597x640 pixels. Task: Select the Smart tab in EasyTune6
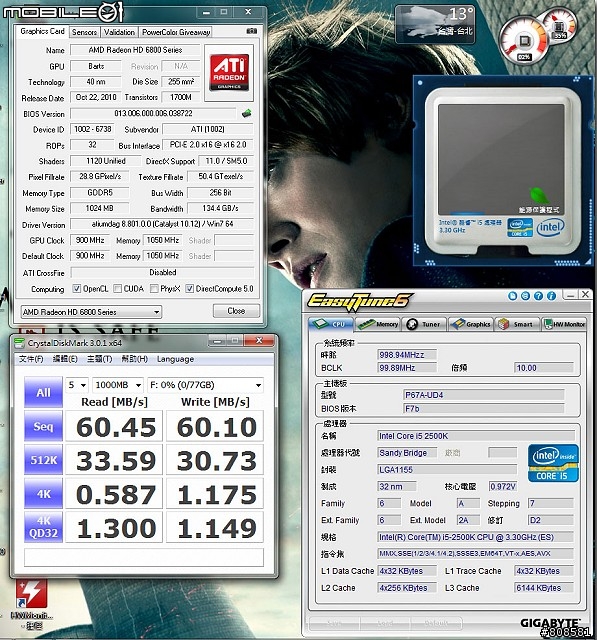[x=517, y=324]
